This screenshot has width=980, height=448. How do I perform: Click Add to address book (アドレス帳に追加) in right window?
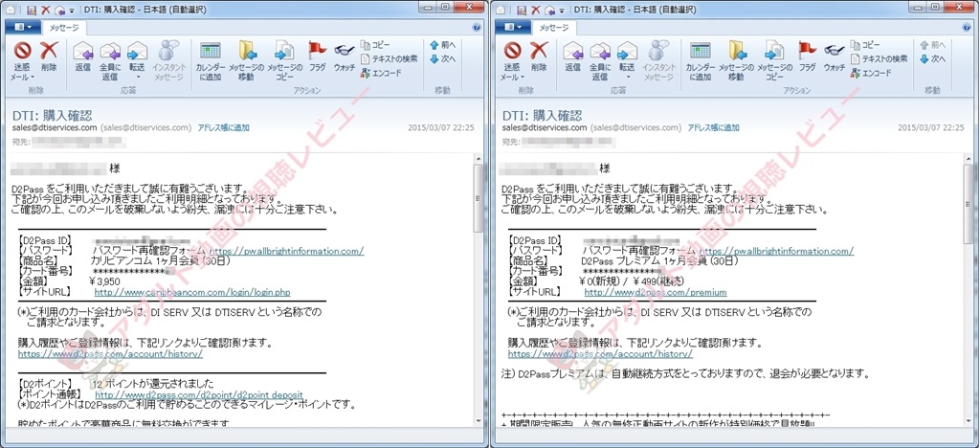pyautogui.click(x=713, y=127)
